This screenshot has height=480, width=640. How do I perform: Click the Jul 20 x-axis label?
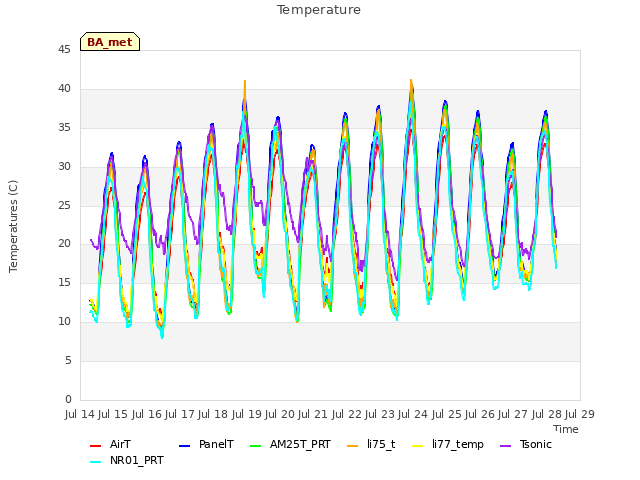tap(280, 414)
